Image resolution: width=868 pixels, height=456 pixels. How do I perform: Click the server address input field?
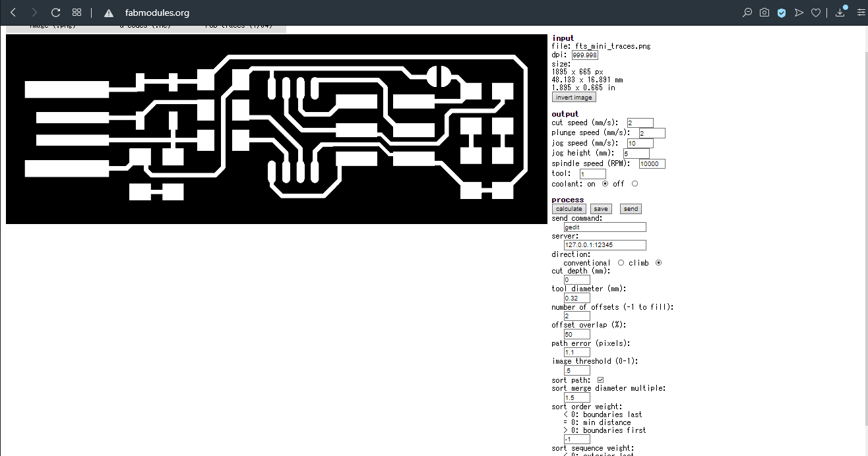click(x=605, y=245)
